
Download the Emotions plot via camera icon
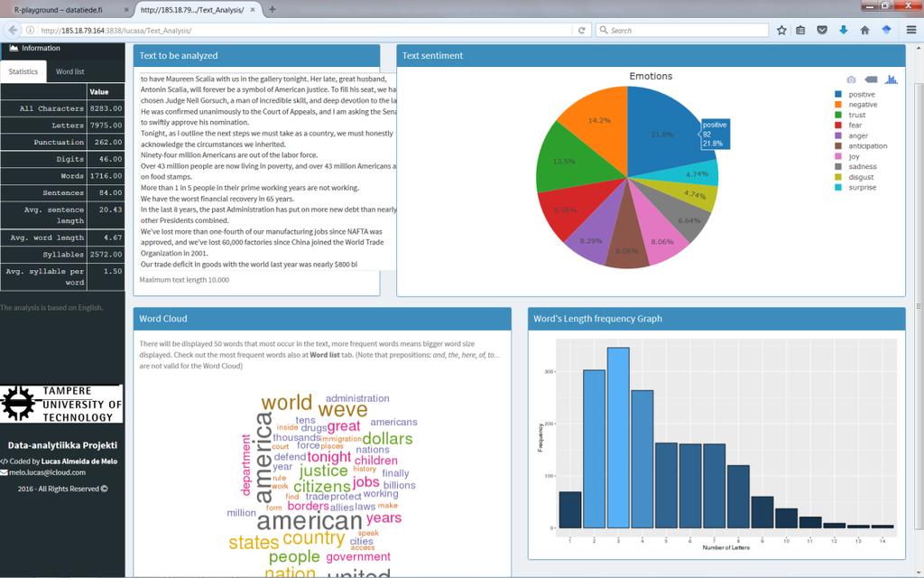851,79
